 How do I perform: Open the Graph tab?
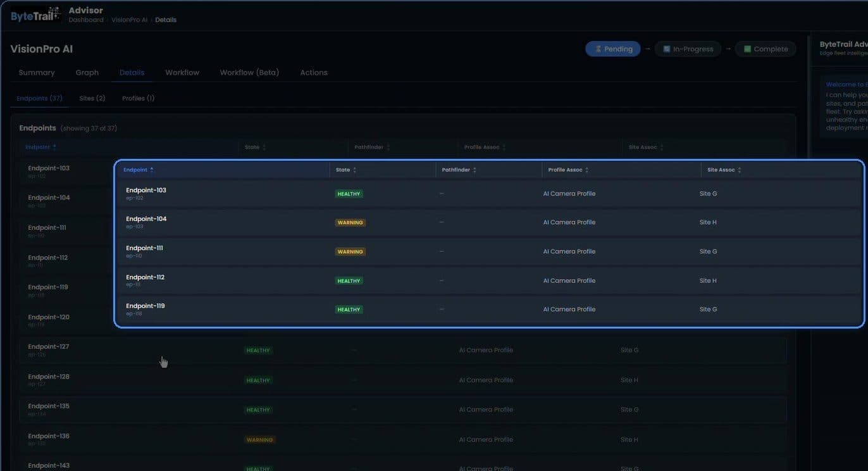[87, 73]
